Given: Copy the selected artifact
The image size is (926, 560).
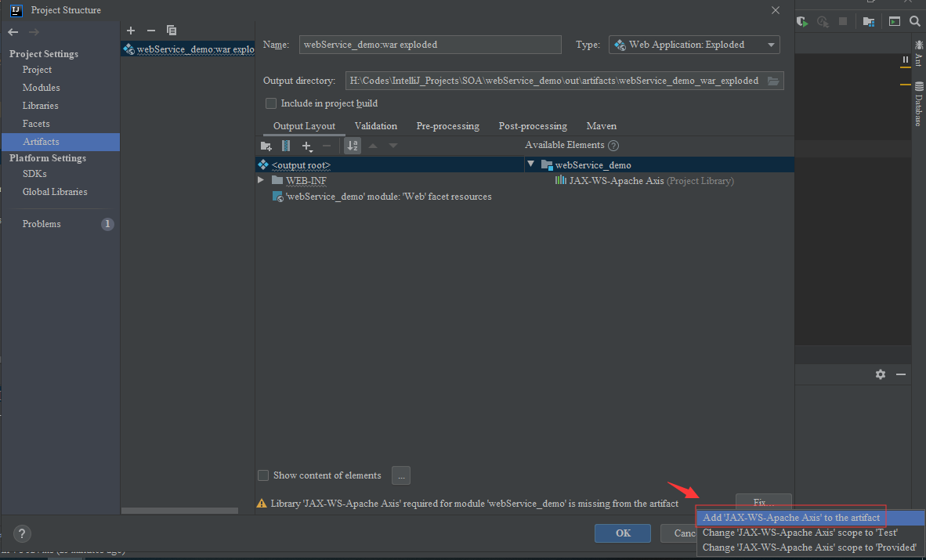Looking at the screenshot, I should click(172, 30).
